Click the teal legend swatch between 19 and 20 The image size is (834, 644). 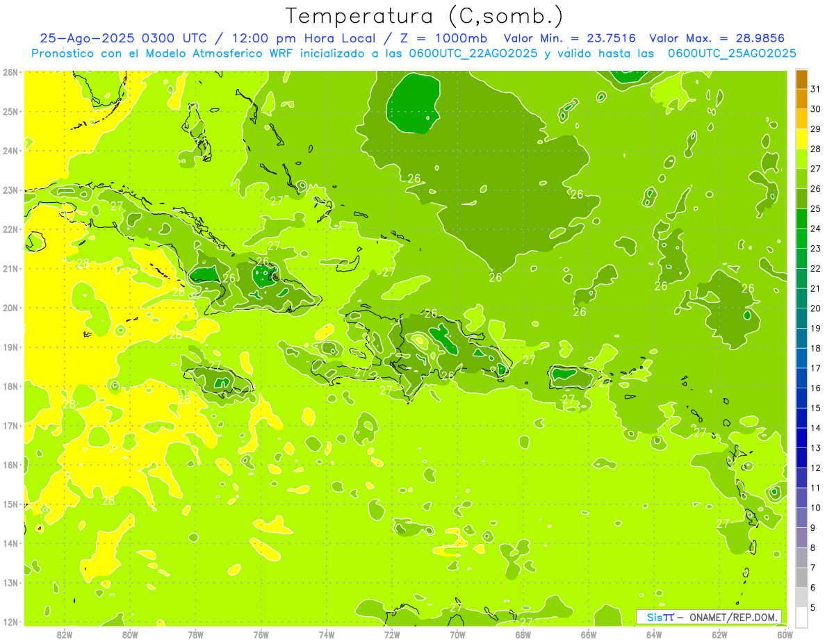click(801, 318)
